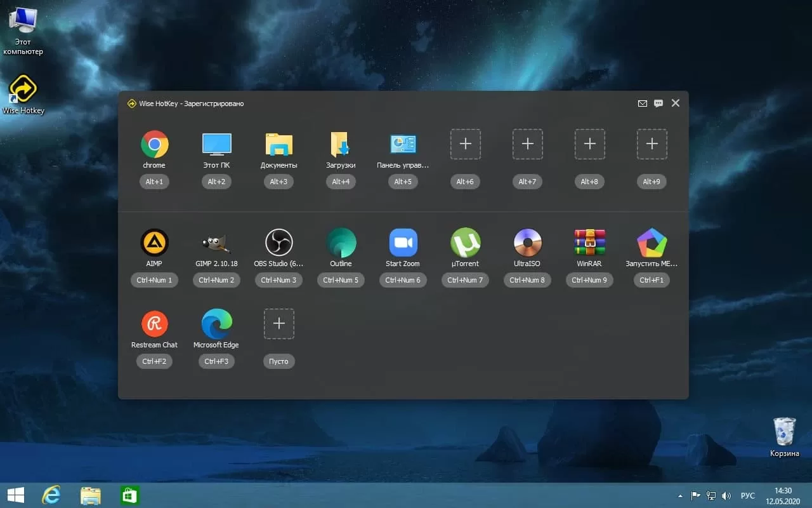Click the Alt+9 hotkey button
This screenshot has height=508, width=812.
pos(652,182)
